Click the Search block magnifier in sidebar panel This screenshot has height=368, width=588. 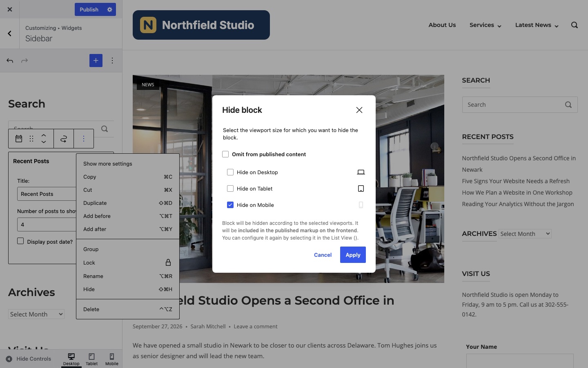click(x=105, y=129)
